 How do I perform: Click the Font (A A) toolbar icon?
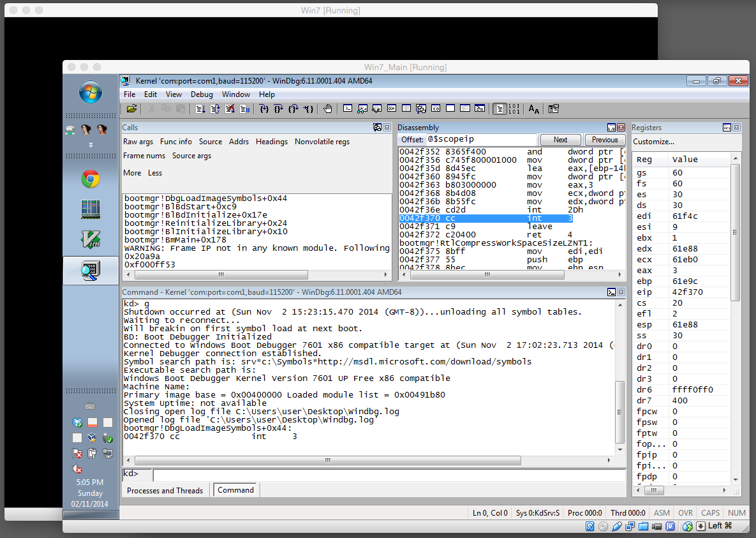534,108
